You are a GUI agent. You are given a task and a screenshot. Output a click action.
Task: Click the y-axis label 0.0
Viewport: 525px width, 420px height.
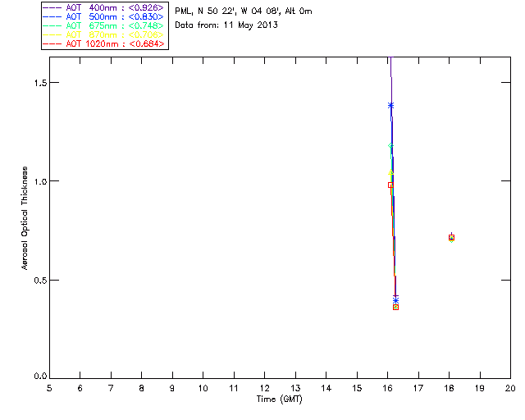coord(39,377)
